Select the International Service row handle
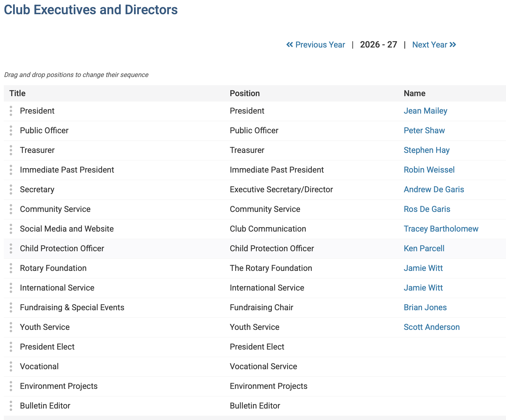Viewport: 506px width, 420px height. coord(11,288)
